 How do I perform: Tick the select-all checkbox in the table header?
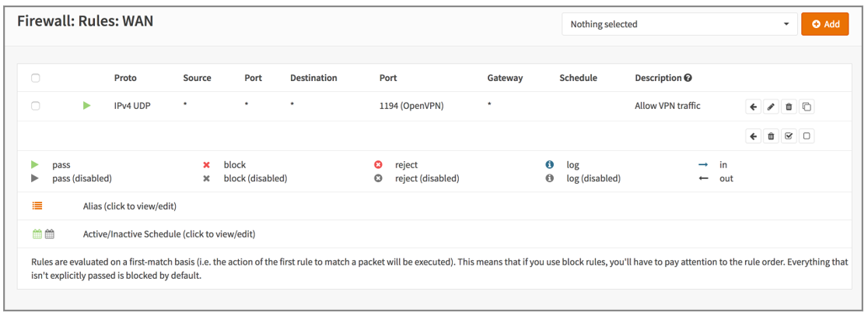click(36, 78)
